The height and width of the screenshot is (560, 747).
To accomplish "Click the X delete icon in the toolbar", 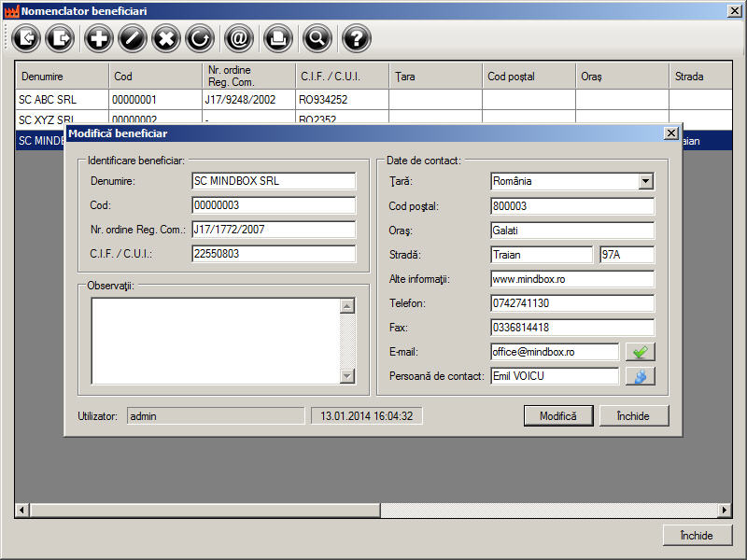I will coord(166,38).
